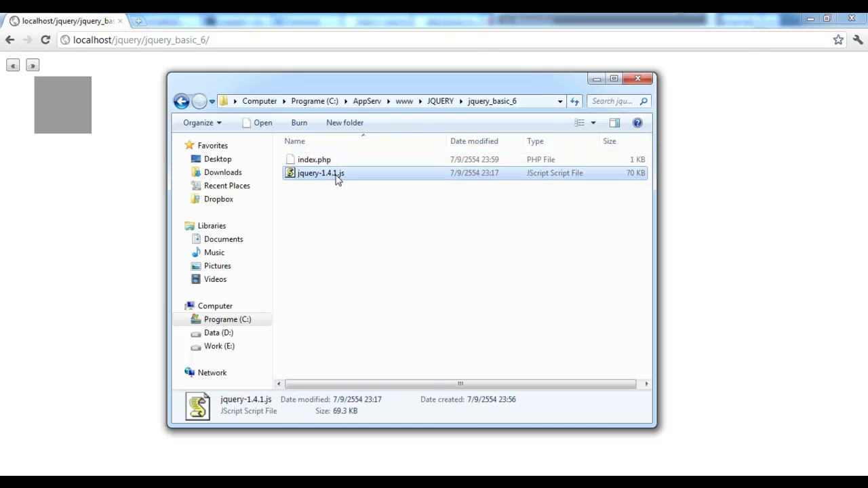Open Explorer help
This screenshot has height=488, width=868.
coord(637,123)
